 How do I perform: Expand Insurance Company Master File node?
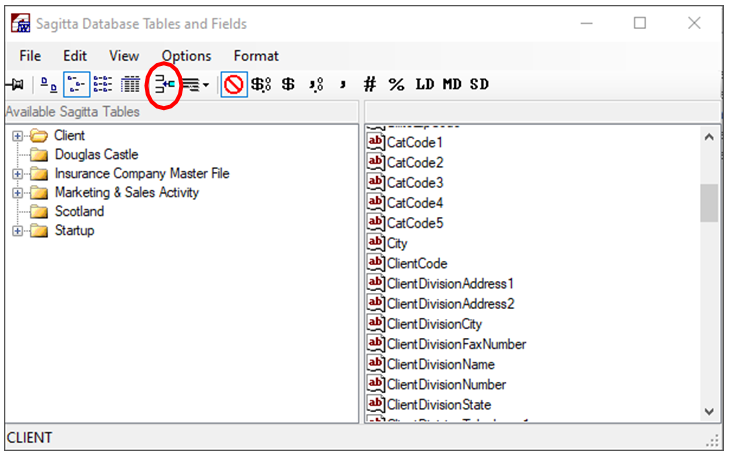pos(17,174)
